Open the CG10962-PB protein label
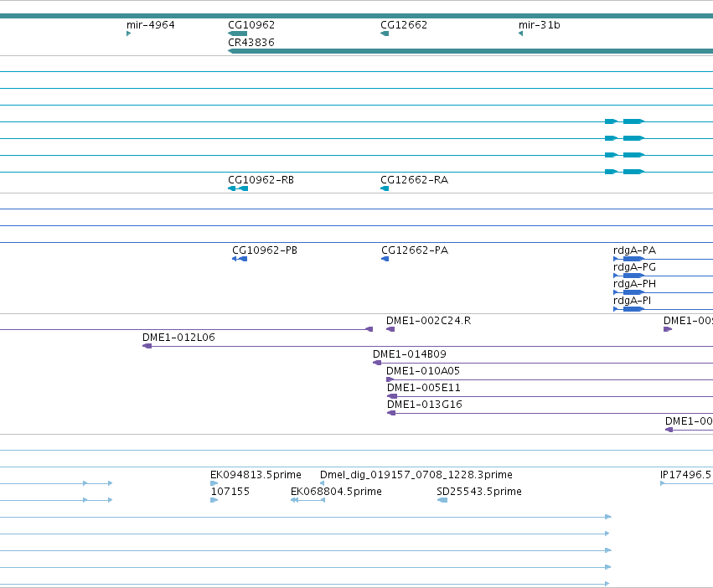Image resolution: width=713 pixels, height=588 pixels. coord(265,250)
